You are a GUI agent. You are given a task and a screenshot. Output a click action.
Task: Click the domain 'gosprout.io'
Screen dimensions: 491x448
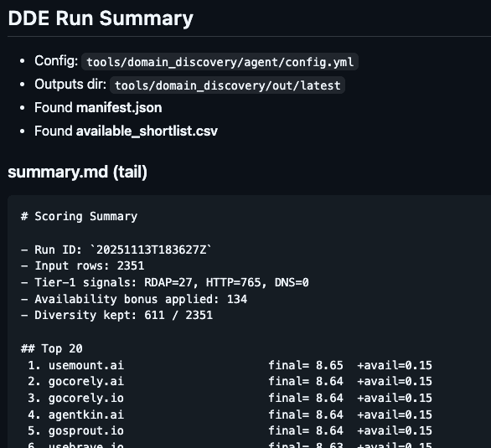point(86,431)
